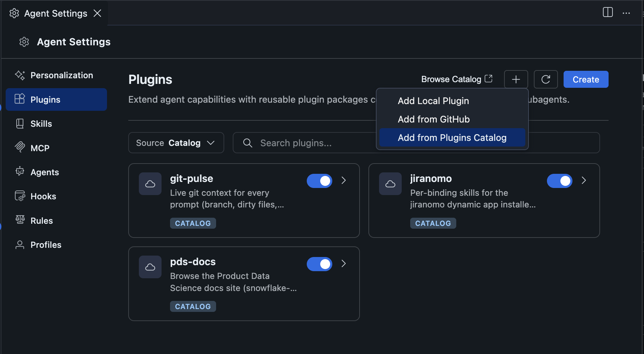The height and width of the screenshot is (354, 644).
Task: Click the plus add plugin button
Action: click(516, 79)
